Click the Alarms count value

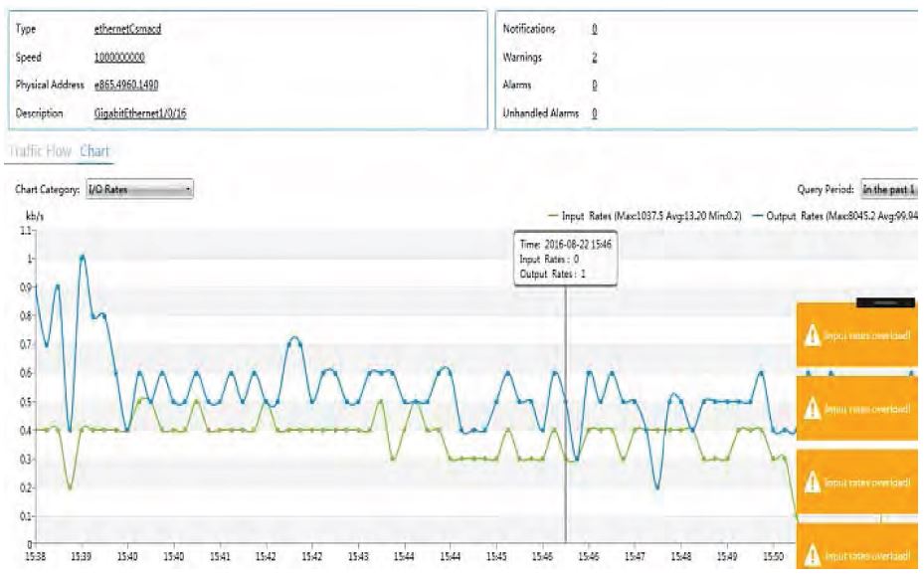[x=594, y=85]
